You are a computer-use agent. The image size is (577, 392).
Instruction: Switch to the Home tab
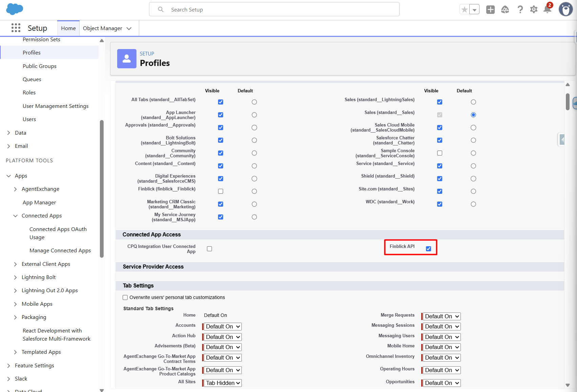68,28
